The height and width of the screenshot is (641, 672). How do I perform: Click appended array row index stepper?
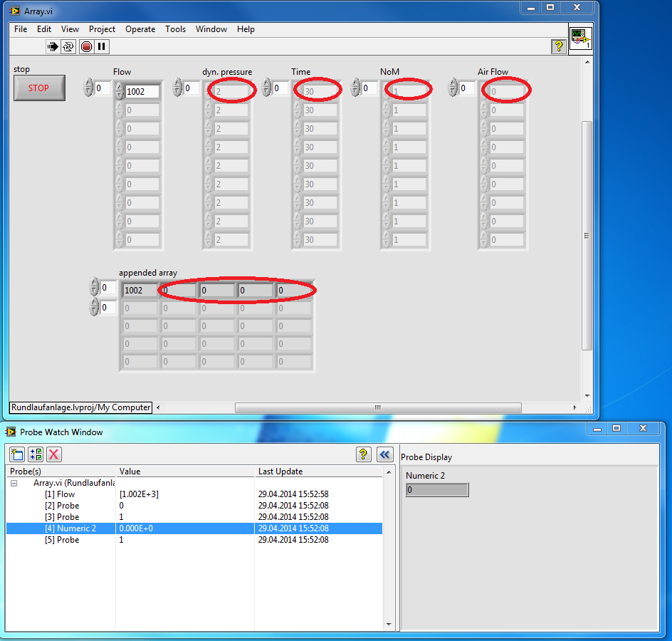[94, 287]
